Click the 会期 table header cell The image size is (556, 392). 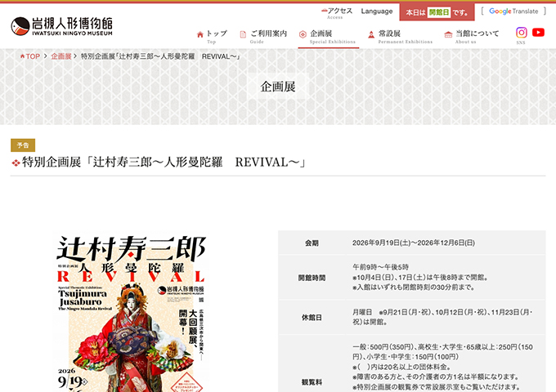[312, 243]
